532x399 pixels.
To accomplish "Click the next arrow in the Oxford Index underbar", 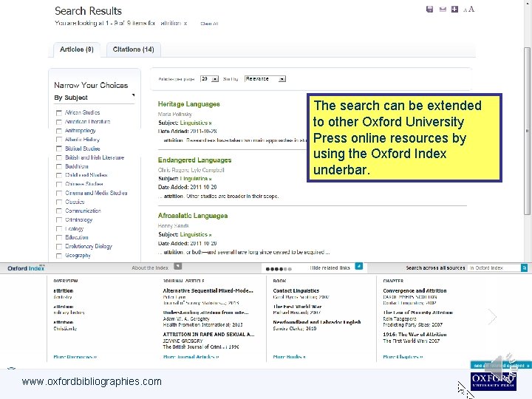I will tap(492, 316).
